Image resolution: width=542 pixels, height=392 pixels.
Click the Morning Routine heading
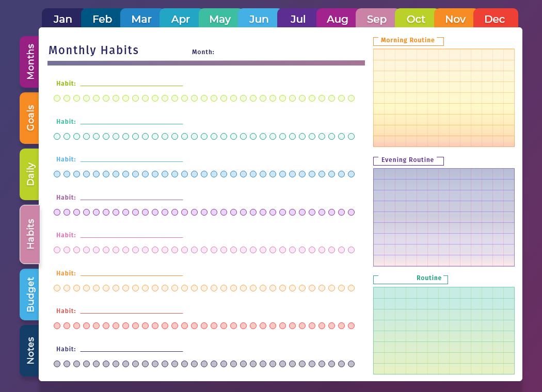coord(408,40)
